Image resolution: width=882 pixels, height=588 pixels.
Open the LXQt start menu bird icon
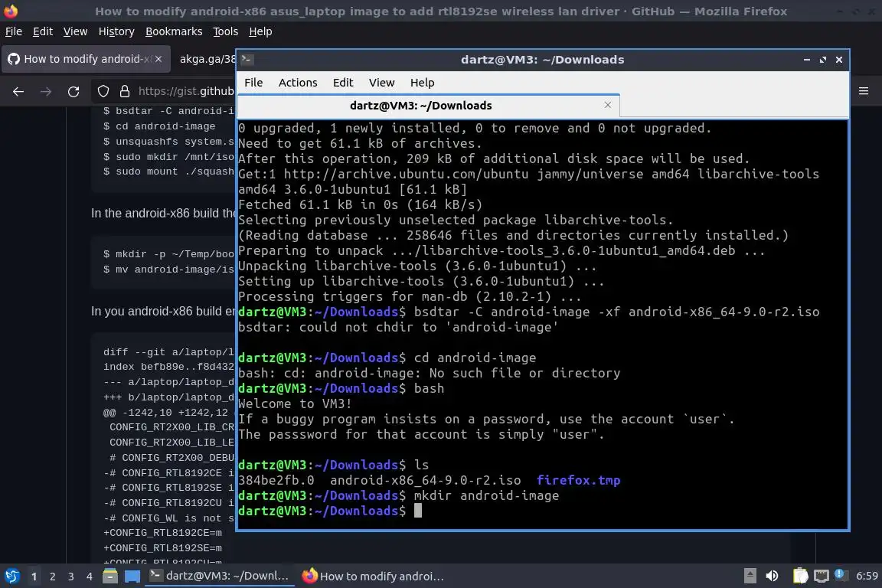tap(11, 577)
